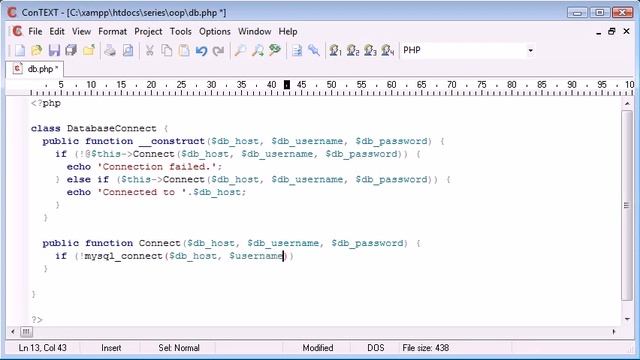Image resolution: width=640 pixels, height=360 pixels.
Task: Open the Format menu
Action: [x=112, y=31]
